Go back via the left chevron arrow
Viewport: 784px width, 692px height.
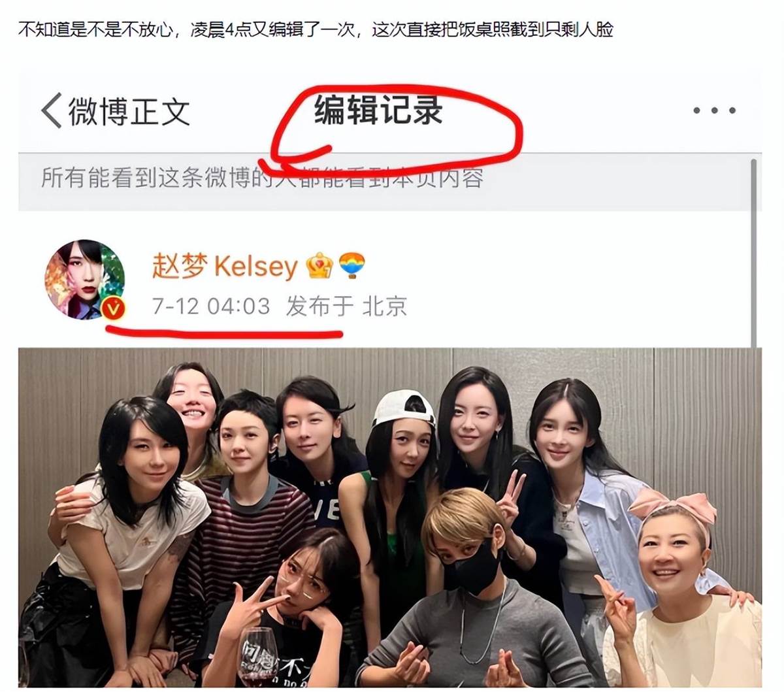pyautogui.click(x=52, y=110)
